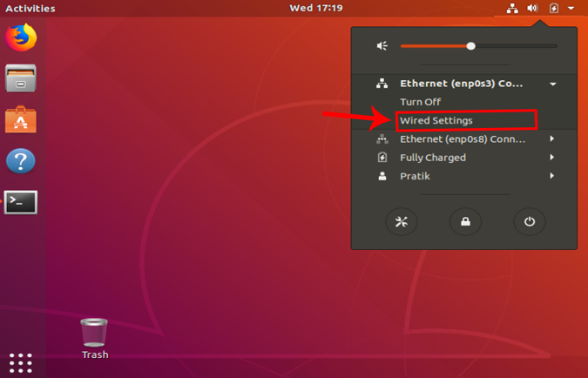The width and height of the screenshot is (588, 378).
Task: Lock the screen with padlock button
Action: pos(465,221)
